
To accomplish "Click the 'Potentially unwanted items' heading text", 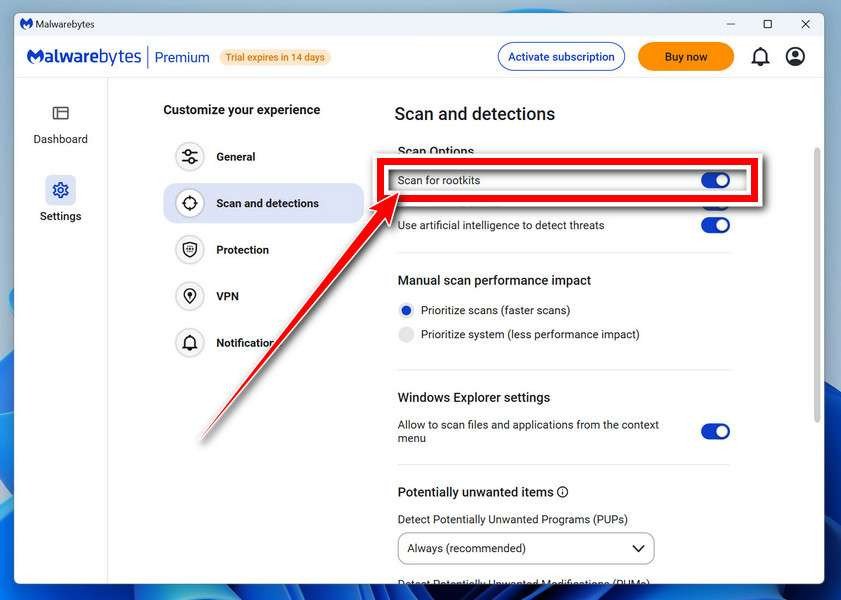I will pos(475,492).
